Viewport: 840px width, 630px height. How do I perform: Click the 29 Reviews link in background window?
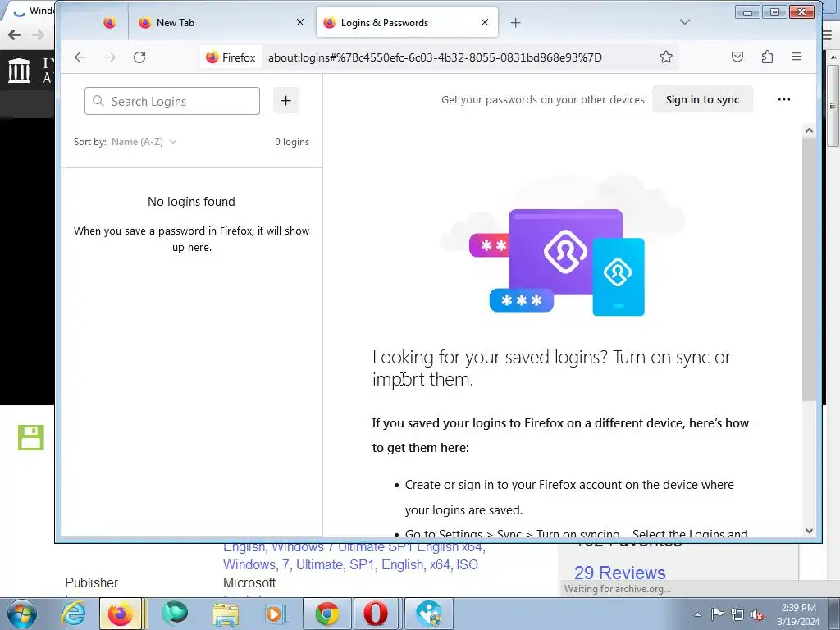pyautogui.click(x=620, y=573)
